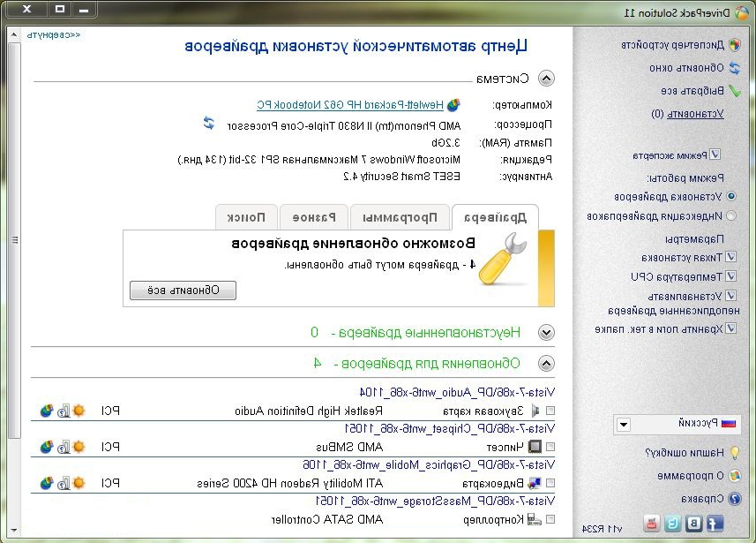The image size is (756, 543).
Task: Open the Twitter social icon
Action: coord(673,524)
